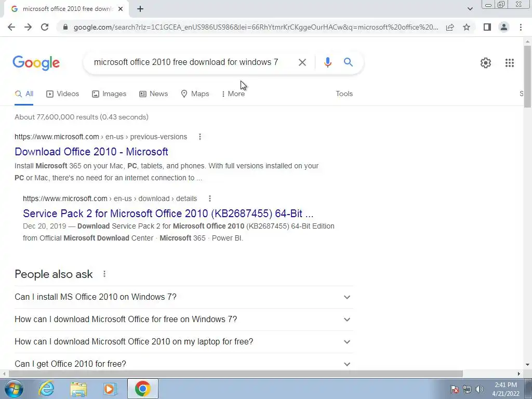Click the vertical scrollbar thumb

point(527,77)
